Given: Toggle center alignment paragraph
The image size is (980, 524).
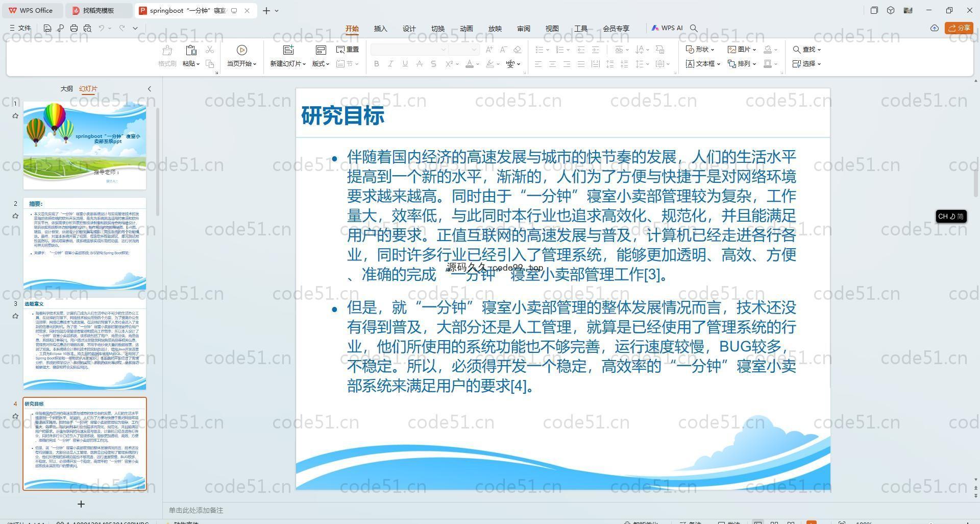Looking at the screenshot, I should [x=552, y=64].
